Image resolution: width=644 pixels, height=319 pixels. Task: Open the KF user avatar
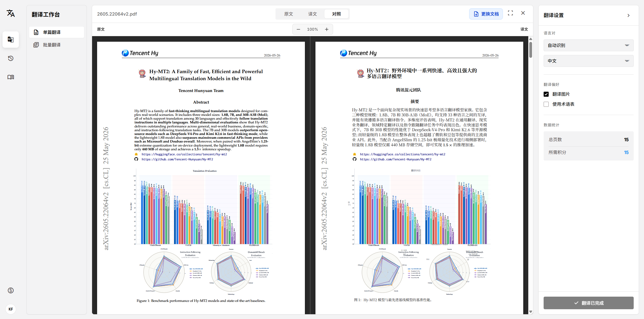tap(11, 309)
